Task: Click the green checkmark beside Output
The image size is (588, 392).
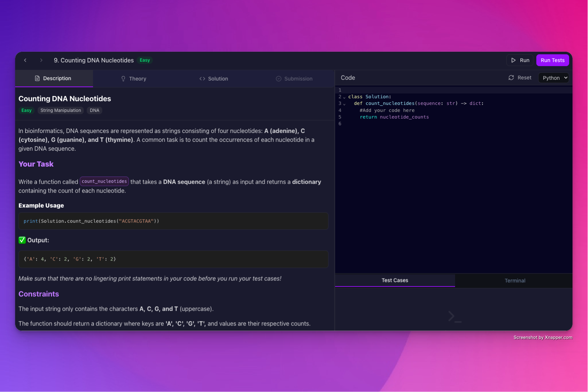Action: click(x=22, y=240)
